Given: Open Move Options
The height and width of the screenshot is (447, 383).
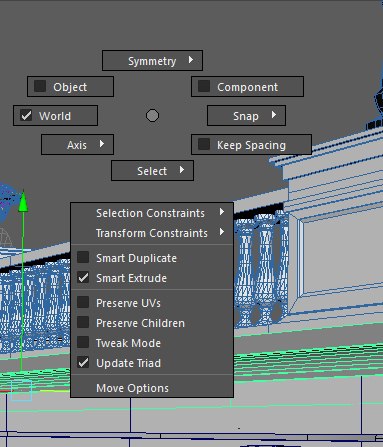Looking at the screenshot, I should [x=152, y=388].
